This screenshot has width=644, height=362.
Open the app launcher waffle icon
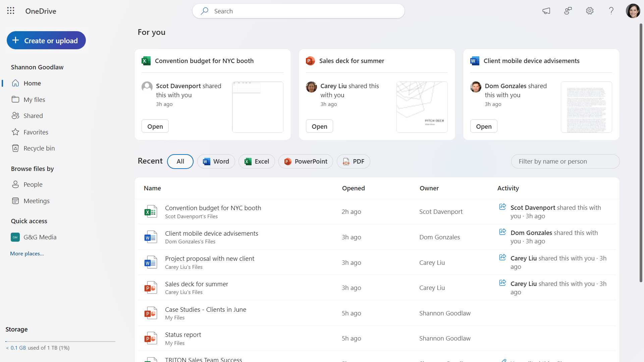pyautogui.click(x=11, y=11)
